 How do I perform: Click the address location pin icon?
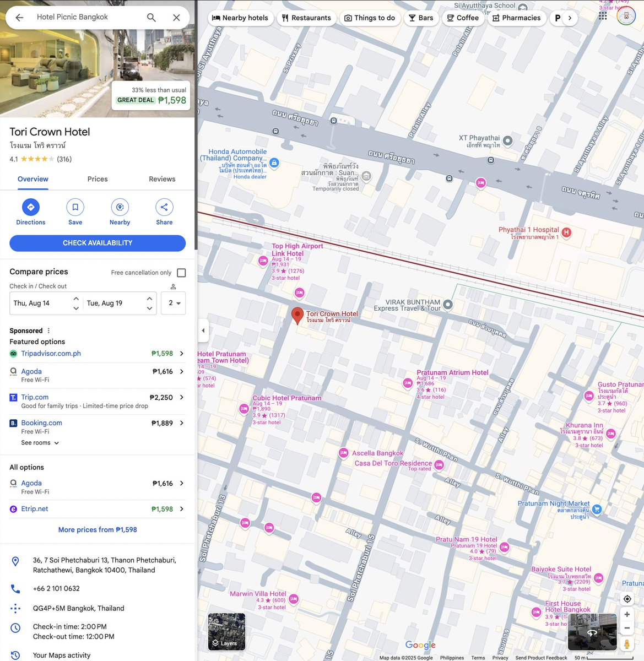click(x=15, y=561)
